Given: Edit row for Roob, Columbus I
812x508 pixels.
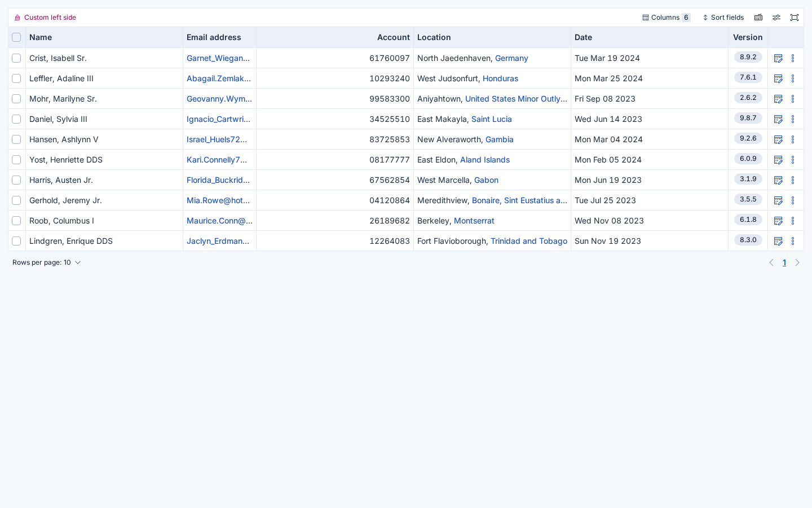Looking at the screenshot, I should pyautogui.click(x=778, y=221).
